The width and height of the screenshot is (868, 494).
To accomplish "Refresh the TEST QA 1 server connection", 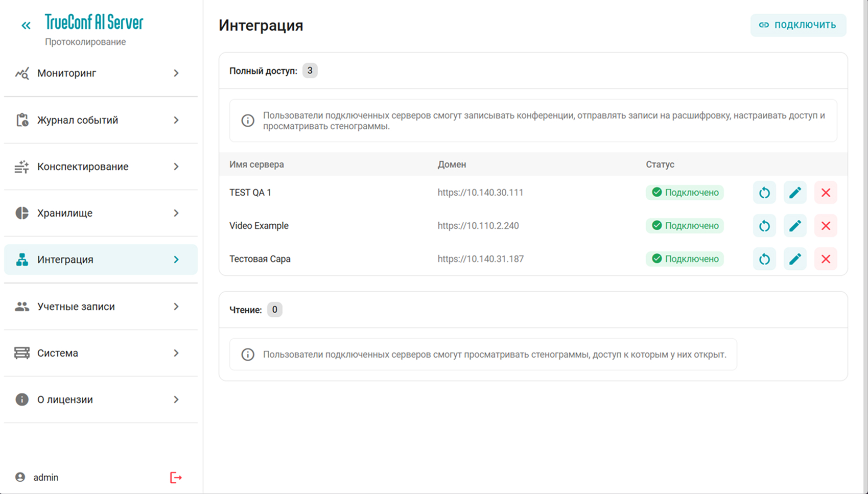I will (x=764, y=193).
